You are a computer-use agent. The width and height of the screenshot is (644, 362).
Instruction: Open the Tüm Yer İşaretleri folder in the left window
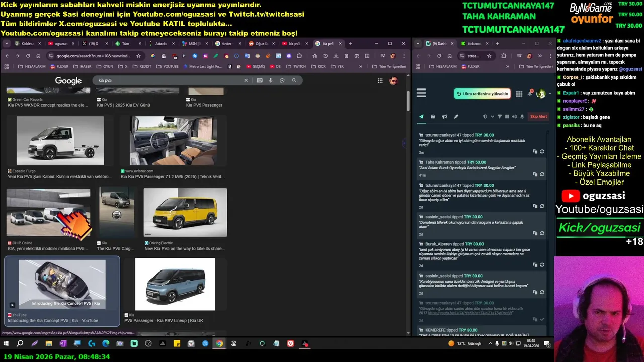pos(389,66)
